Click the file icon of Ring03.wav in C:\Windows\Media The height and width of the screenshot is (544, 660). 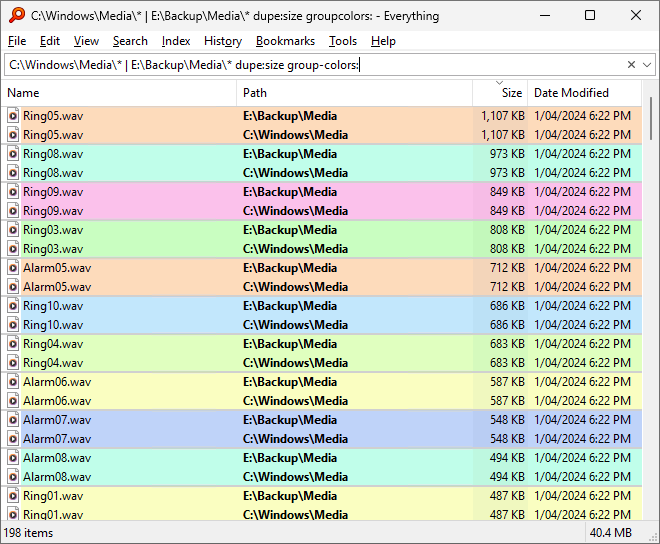point(13,249)
